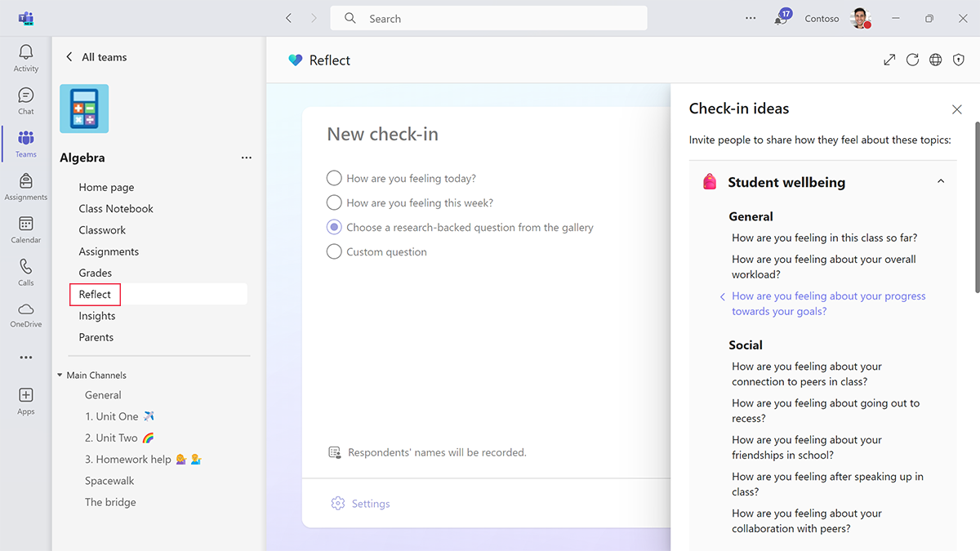Collapse the Main Channels list
This screenshot has height=551, width=980.
pyautogui.click(x=59, y=375)
